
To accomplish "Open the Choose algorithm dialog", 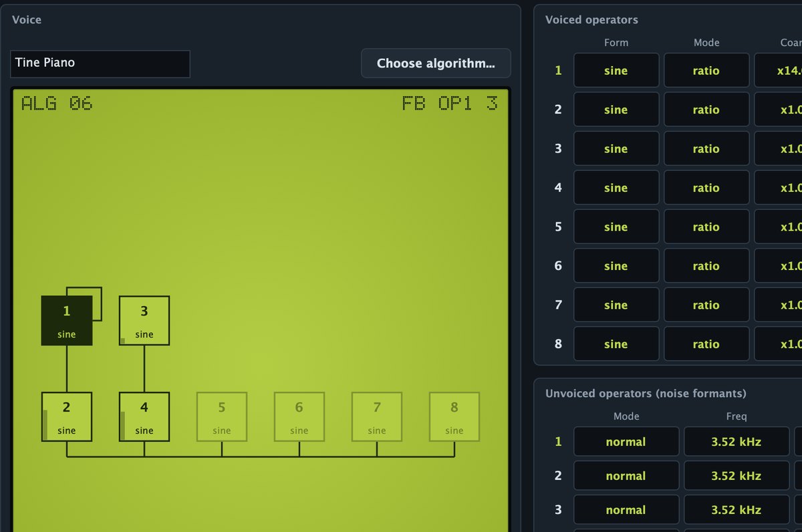I will tap(436, 63).
